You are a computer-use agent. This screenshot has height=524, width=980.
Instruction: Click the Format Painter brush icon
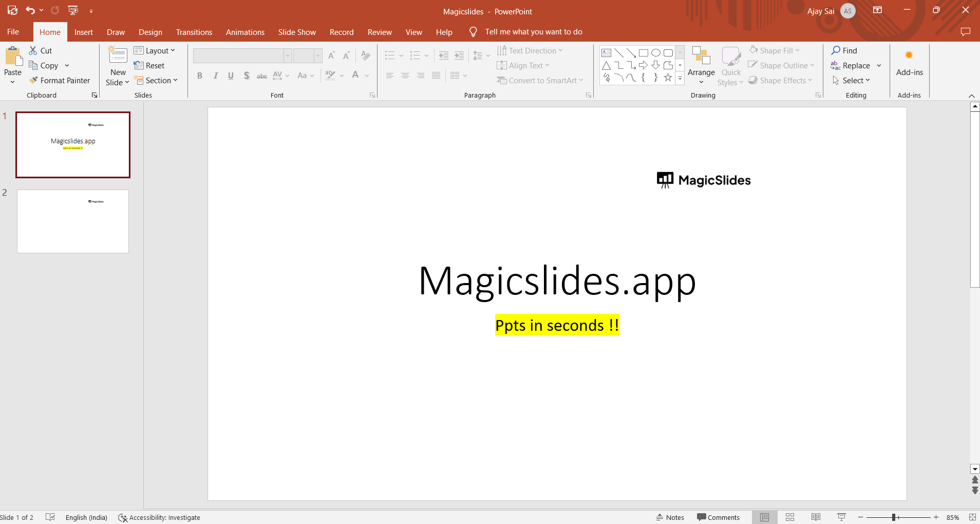click(33, 80)
